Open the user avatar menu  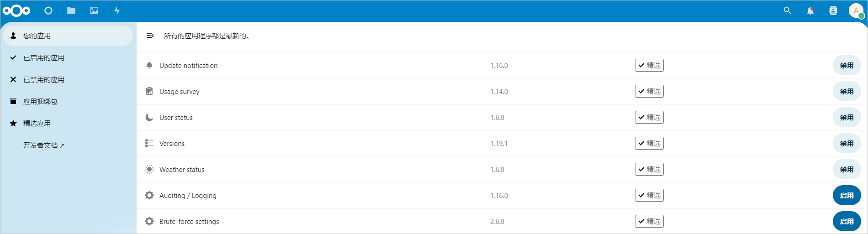[856, 10]
